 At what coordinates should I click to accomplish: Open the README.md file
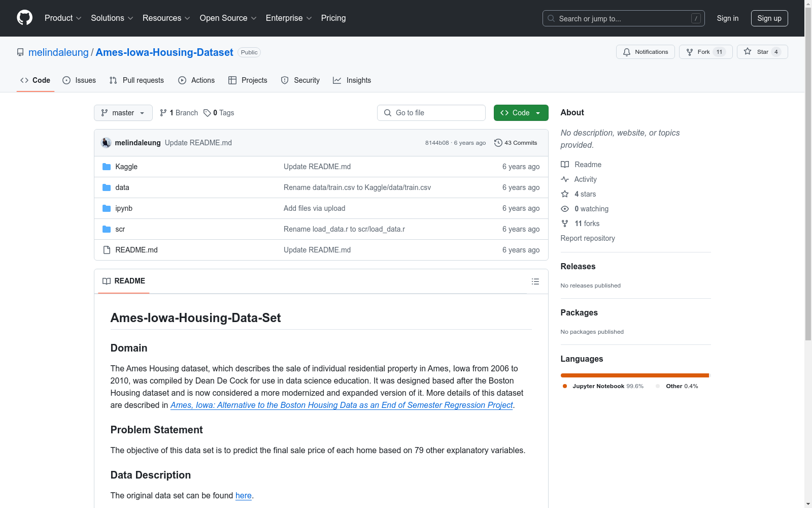(137, 250)
